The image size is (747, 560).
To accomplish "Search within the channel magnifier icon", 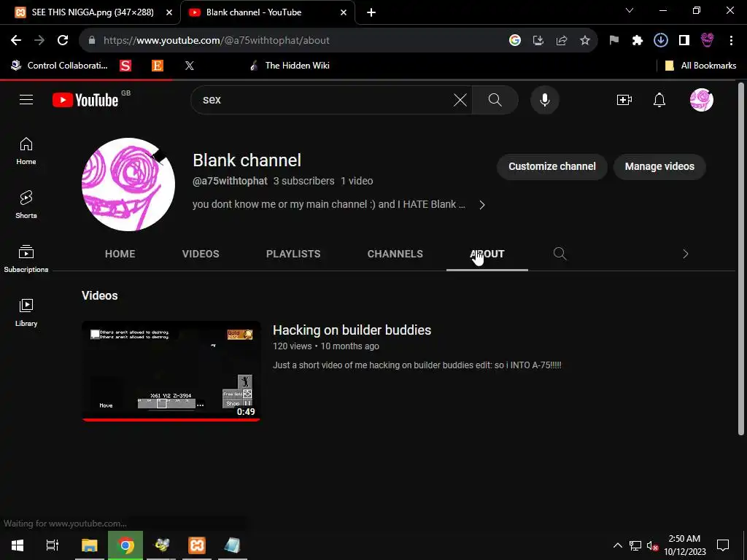I will coord(560,253).
